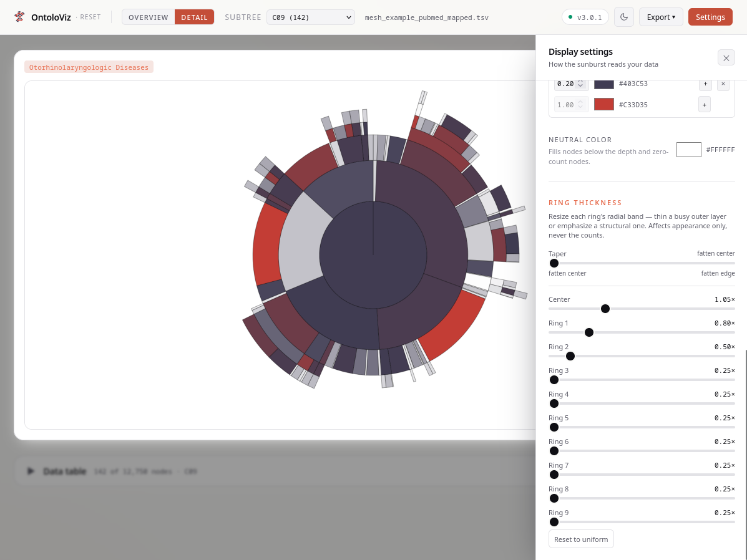Open the #C33D35 color swatch
This screenshot has height=560, width=747.
click(x=603, y=104)
